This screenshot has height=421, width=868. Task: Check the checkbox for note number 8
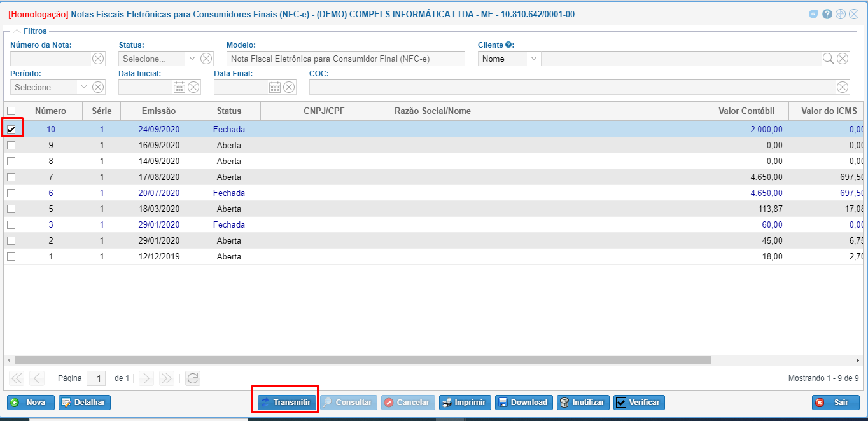point(11,161)
